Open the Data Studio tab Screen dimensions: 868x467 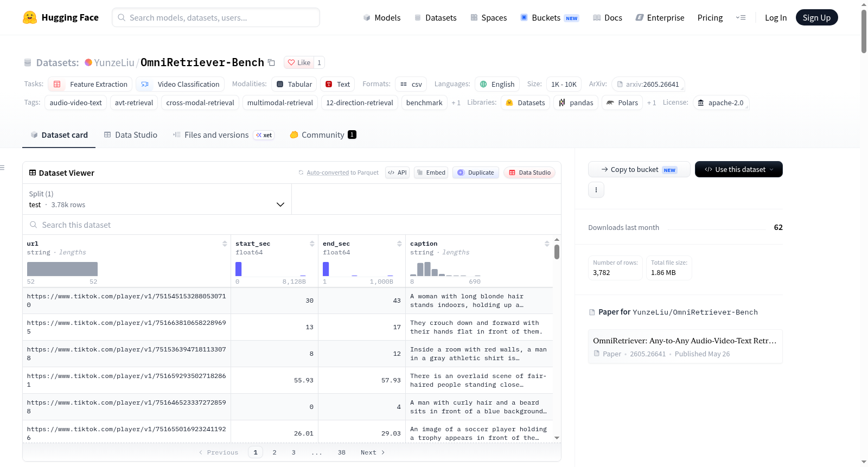131,135
